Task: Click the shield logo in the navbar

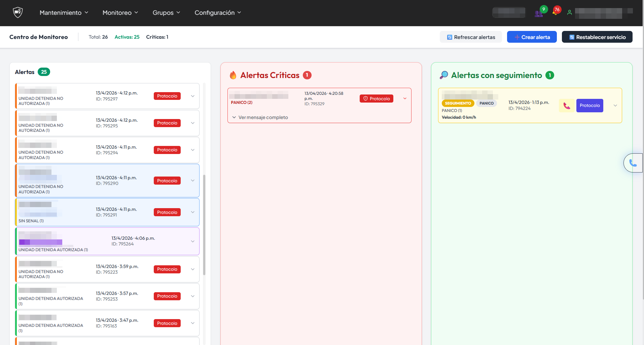Action: point(17,13)
